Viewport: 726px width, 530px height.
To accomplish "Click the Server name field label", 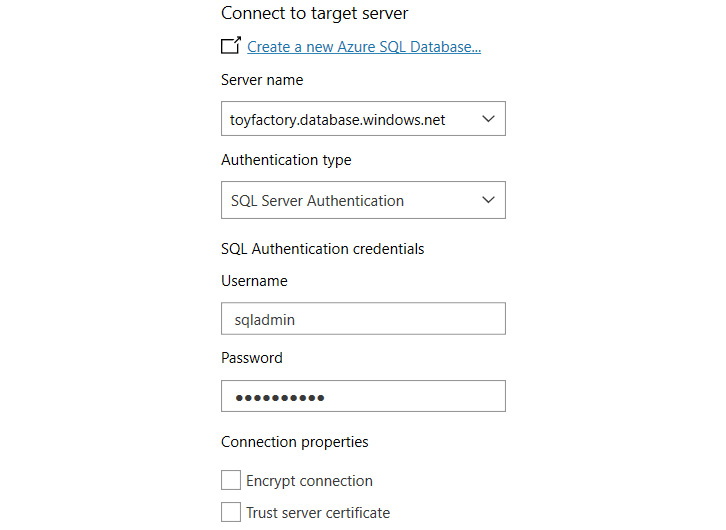I will pyautogui.click(x=262, y=80).
